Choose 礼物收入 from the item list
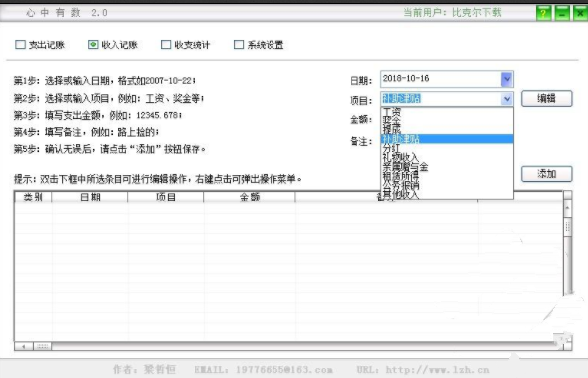 (447, 157)
